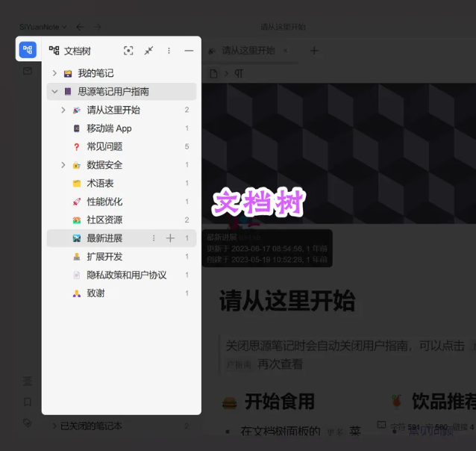Viewport: 476px width, 451px height.
Task: Open the bookmark icon in the left dock
Action: pyautogui.click(x=28, y=402)
